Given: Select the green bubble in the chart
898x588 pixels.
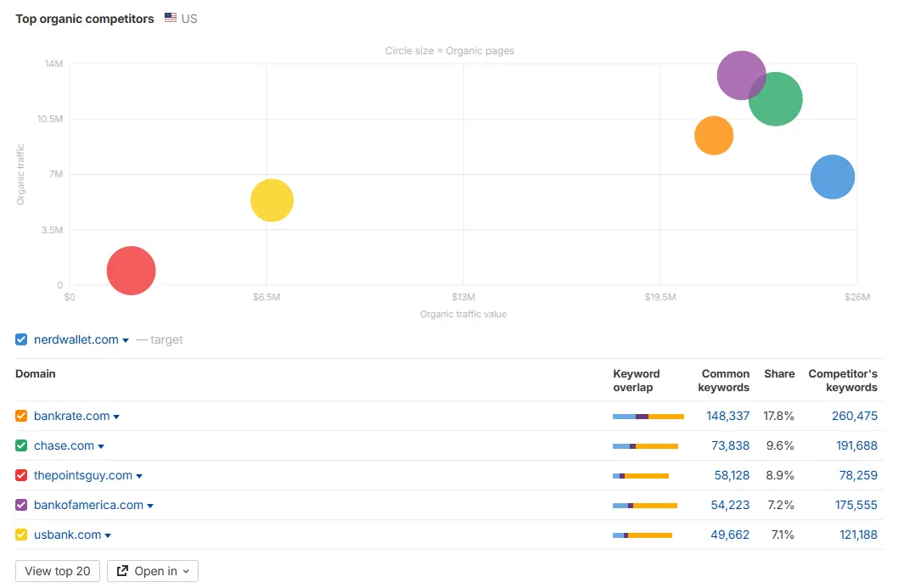Looking at the screenshot, I should pos(777,100).
